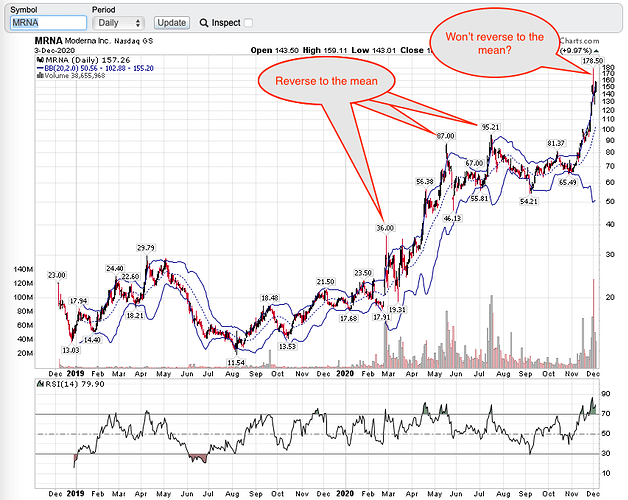
Task: Click the 55.81 price label
Action: click(479, 199)
